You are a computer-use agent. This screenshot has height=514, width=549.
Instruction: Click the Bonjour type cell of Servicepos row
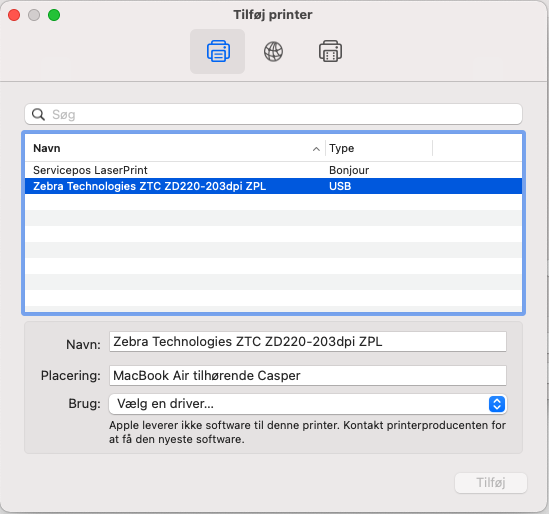tap(349, 170)
